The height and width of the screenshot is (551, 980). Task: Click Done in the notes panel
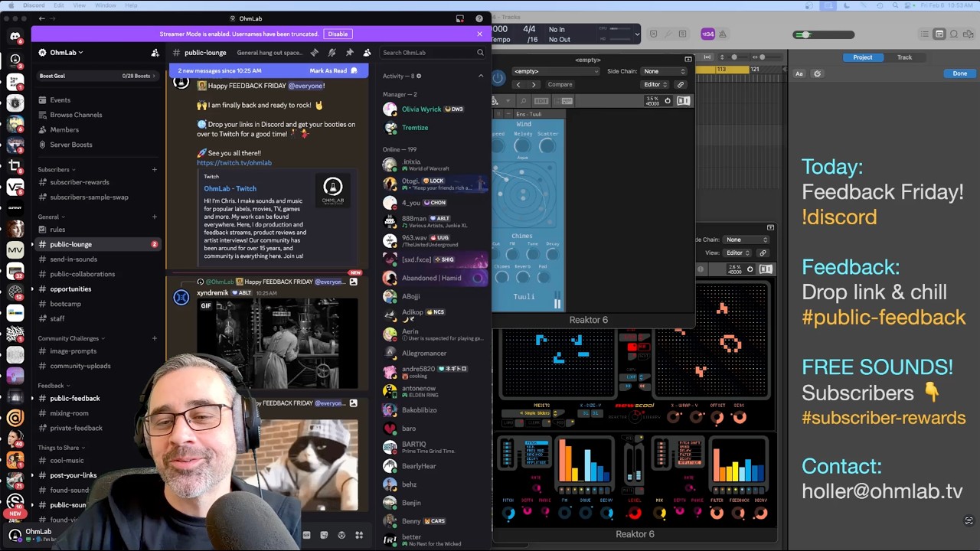coord(959,74)
